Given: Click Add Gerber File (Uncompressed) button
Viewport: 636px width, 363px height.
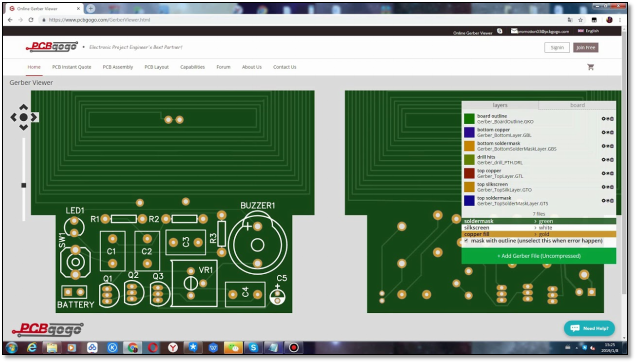Looking at the screenshot, I should 539,256.
